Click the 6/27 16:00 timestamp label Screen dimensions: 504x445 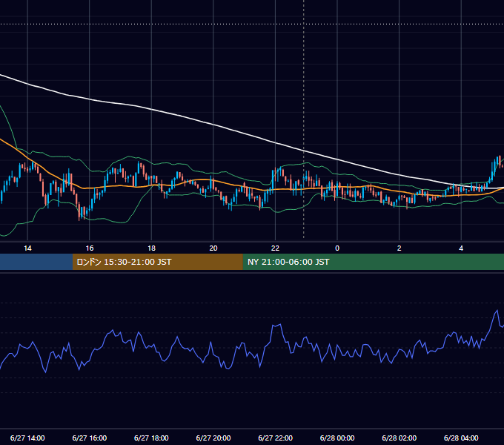90,438
